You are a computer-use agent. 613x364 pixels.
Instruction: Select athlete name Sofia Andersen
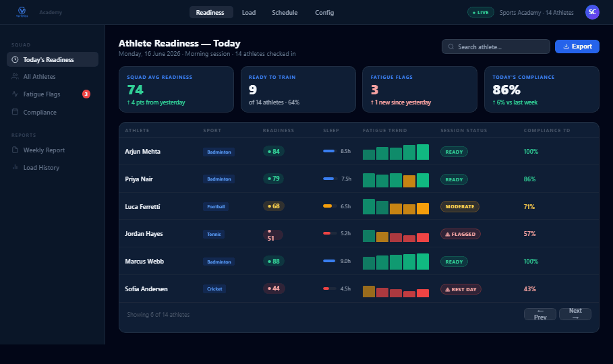tap(146, 289)
